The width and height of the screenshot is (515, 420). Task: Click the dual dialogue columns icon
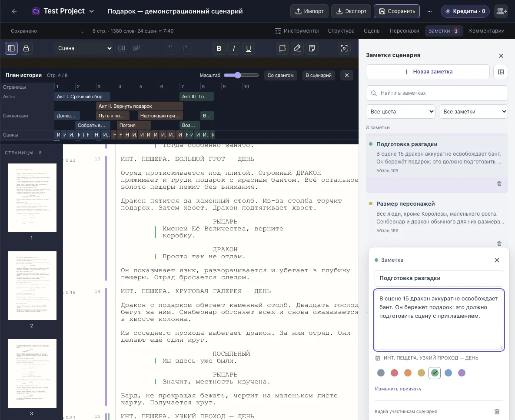point(122,48)
